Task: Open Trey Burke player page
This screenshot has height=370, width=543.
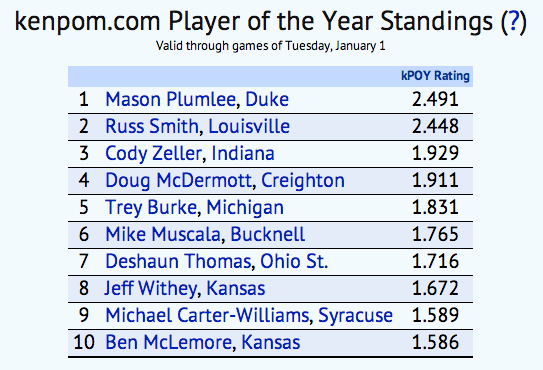Action: (151, 208)
